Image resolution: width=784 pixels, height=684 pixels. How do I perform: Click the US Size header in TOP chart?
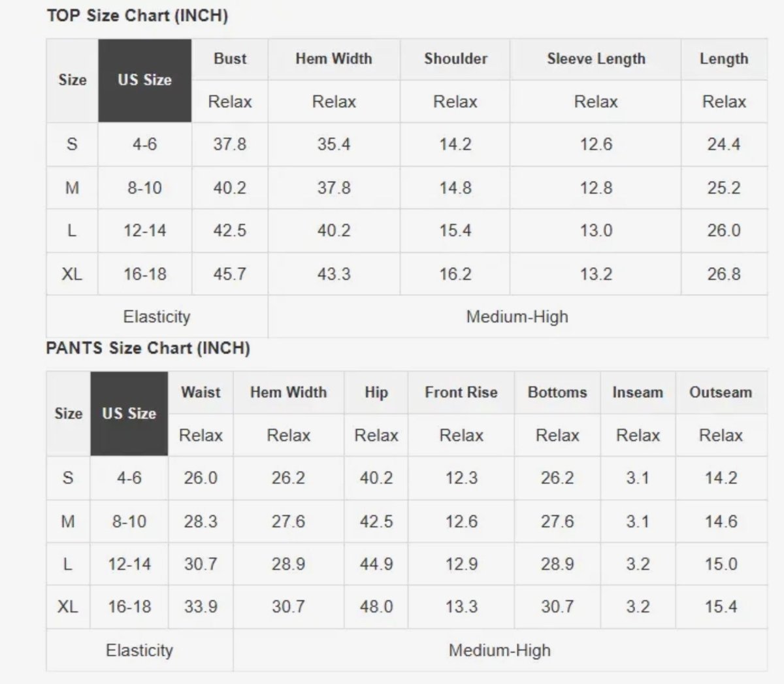click(x=145, y=80)
